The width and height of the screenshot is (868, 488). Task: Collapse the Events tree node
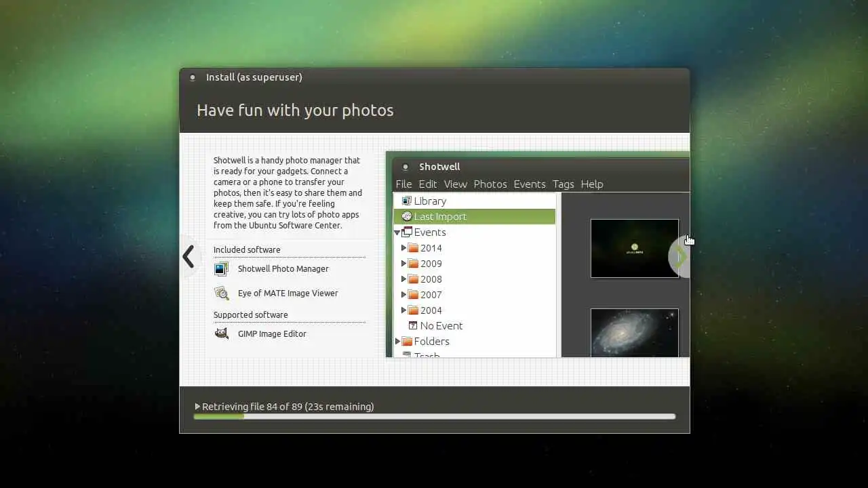click(397, 232)
